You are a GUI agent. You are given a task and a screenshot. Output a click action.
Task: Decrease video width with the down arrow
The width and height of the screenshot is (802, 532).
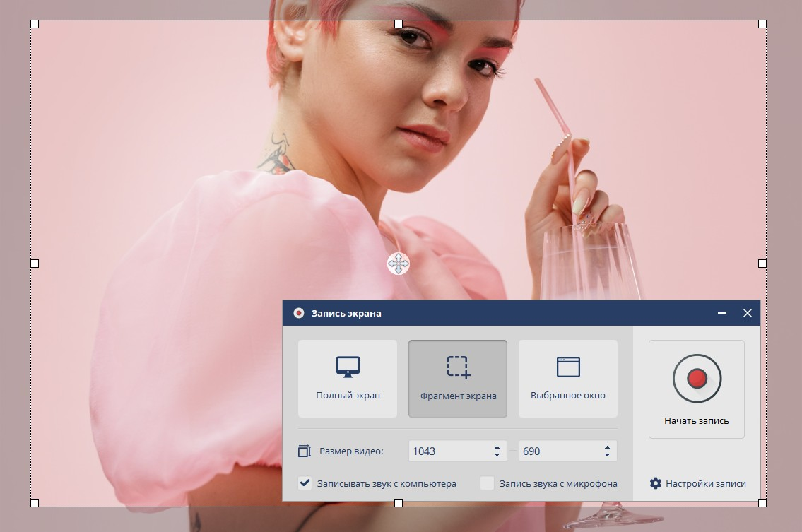point(497,455)
